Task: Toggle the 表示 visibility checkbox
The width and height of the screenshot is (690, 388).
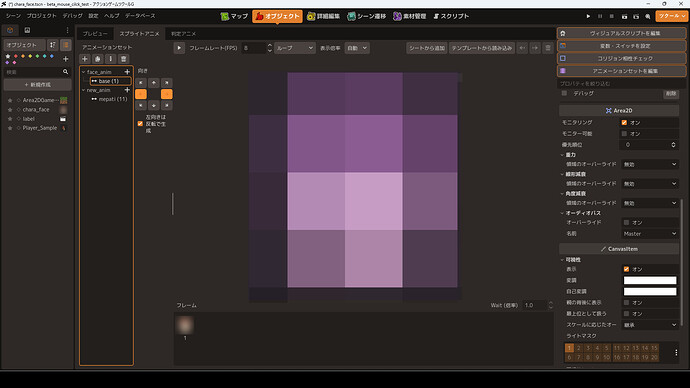Action: coord(626,269)
